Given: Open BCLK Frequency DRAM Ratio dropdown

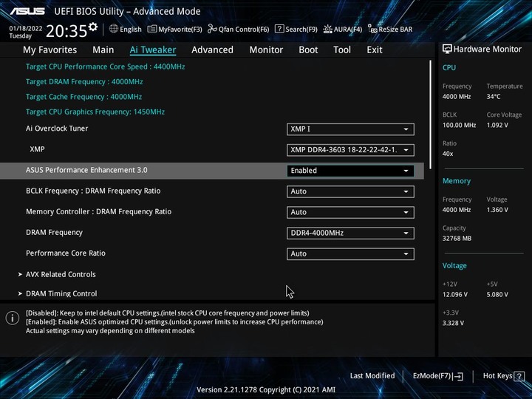Looking at the screenshot, I should (x=350, y=191).
